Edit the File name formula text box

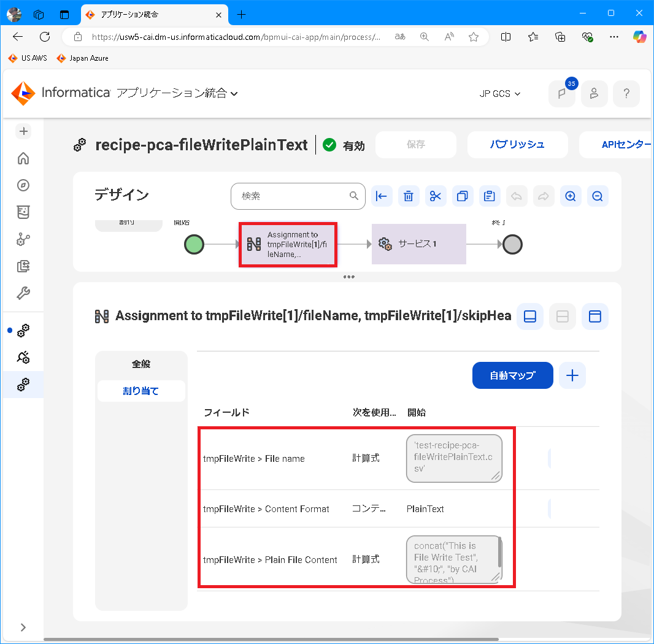point(454,458)
